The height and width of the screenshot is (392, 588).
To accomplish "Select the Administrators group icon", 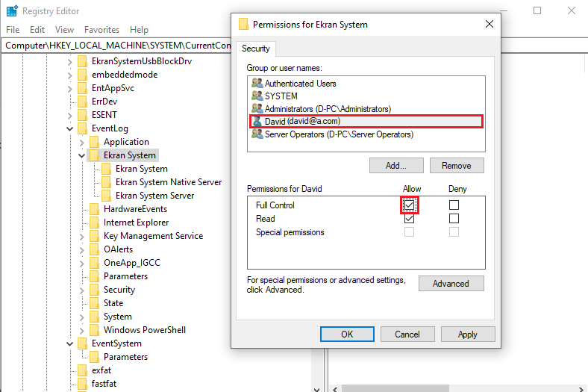I will pos(257,109).
